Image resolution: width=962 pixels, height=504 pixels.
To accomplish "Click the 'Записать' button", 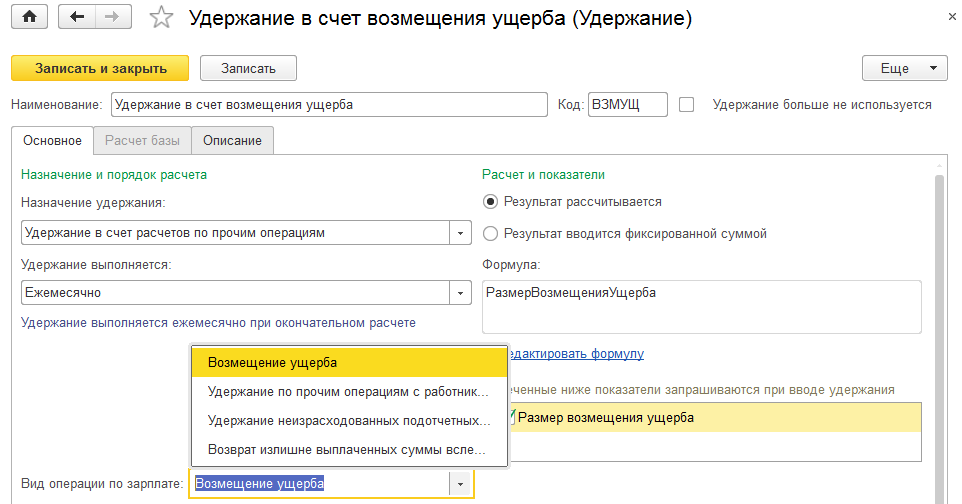I will click(x=248, y=68).
